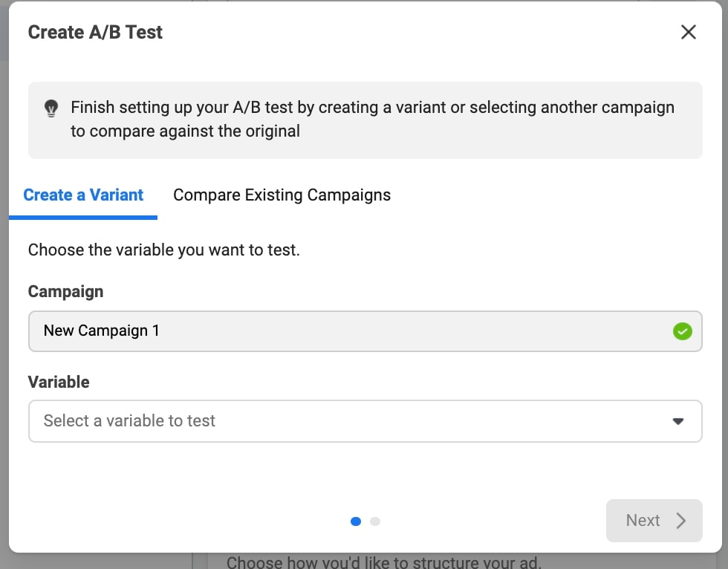
Task: Click the Campaign field label
Action: [x=65, y=292]
